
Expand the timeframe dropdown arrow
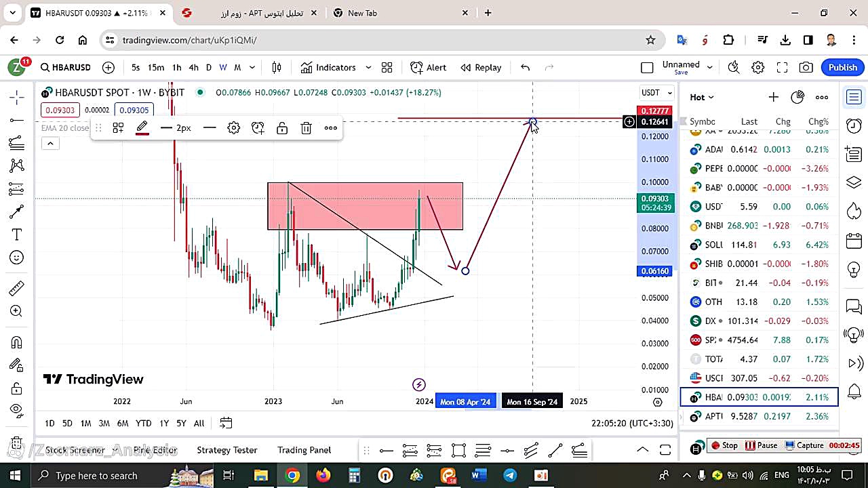[252, 67]
